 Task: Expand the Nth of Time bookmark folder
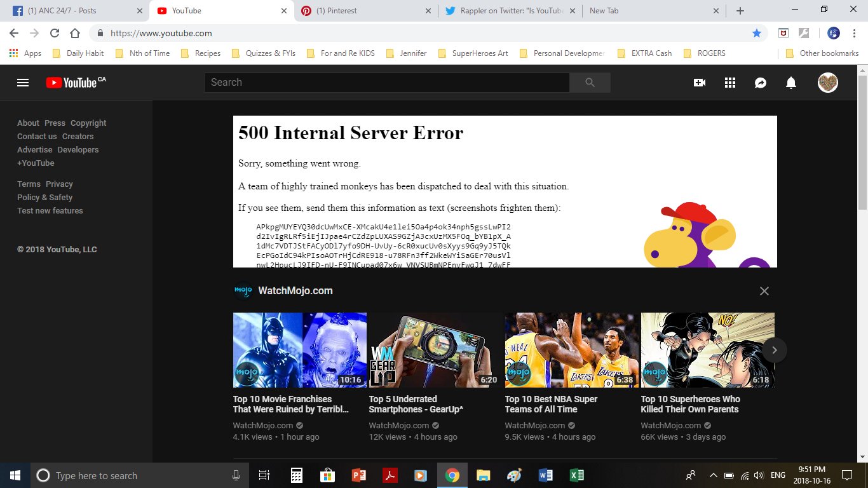(142, 53)
